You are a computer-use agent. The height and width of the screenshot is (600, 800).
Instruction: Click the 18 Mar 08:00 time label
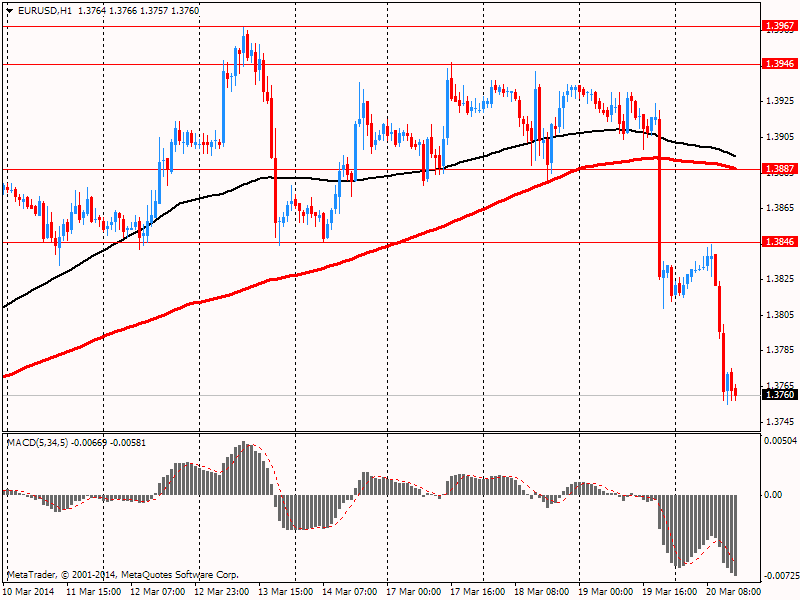tap(541, 592)
